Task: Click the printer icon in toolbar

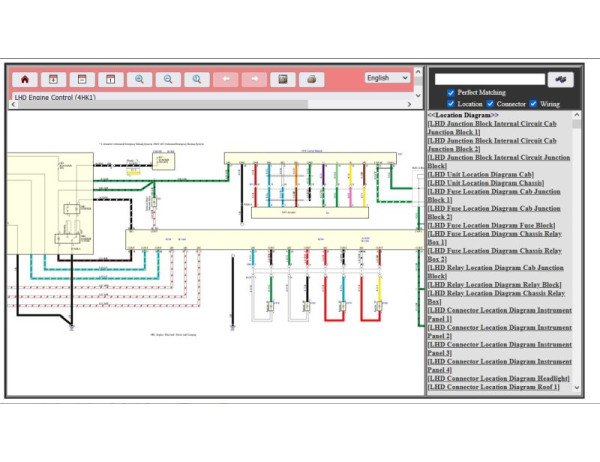Action: pyautogui.click(x=312, y=79)
